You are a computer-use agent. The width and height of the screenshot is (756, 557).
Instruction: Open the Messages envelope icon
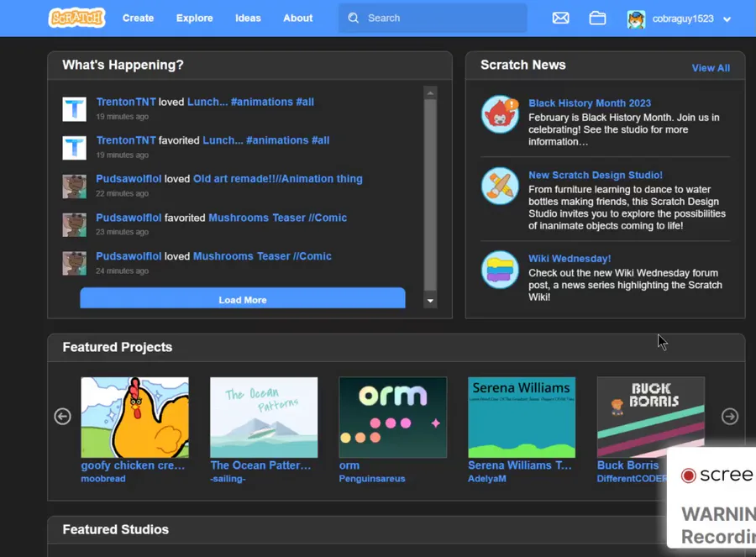click(560, 18)
